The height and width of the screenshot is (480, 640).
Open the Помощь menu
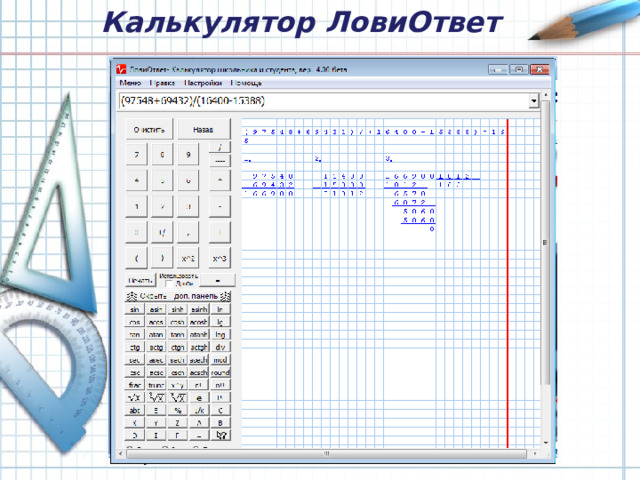click(x=246, y=83)
